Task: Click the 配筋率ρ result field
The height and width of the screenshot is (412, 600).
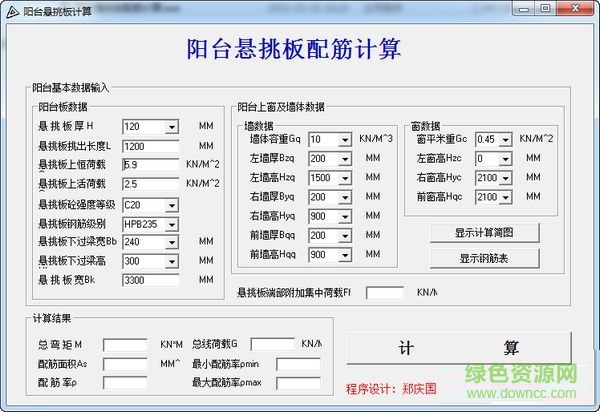Action: [125, 383]
